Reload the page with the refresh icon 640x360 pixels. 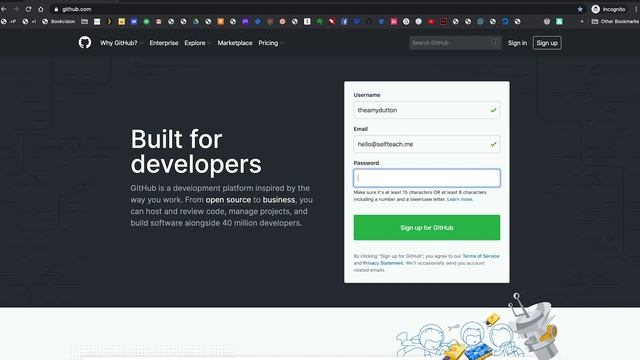(28, 9)
